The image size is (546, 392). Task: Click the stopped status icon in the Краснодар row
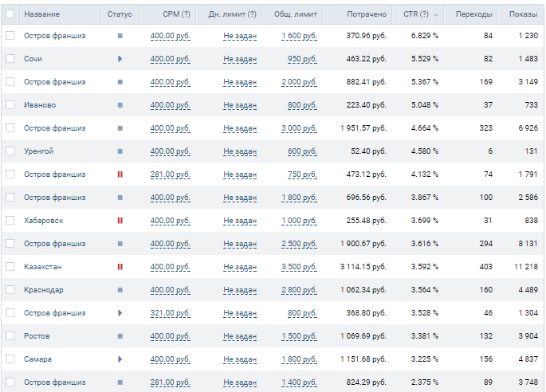point(120,290)
